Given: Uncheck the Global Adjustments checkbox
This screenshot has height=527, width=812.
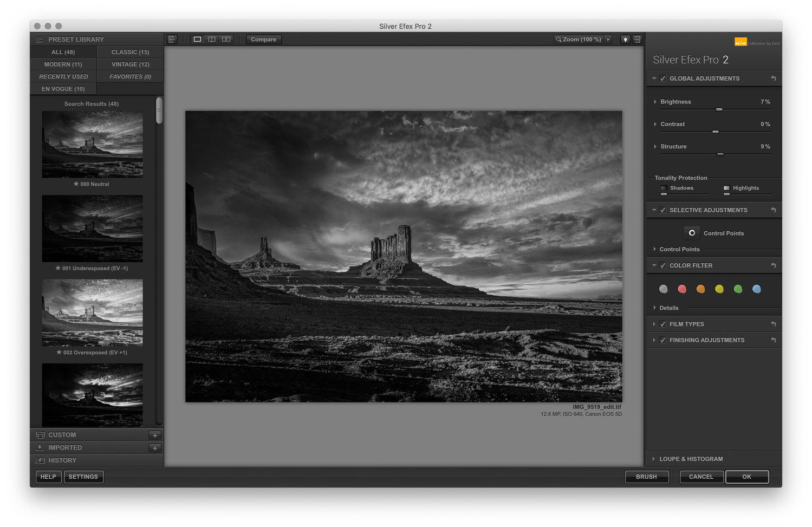Looking at the screenshot, I should tap(662, 79).
